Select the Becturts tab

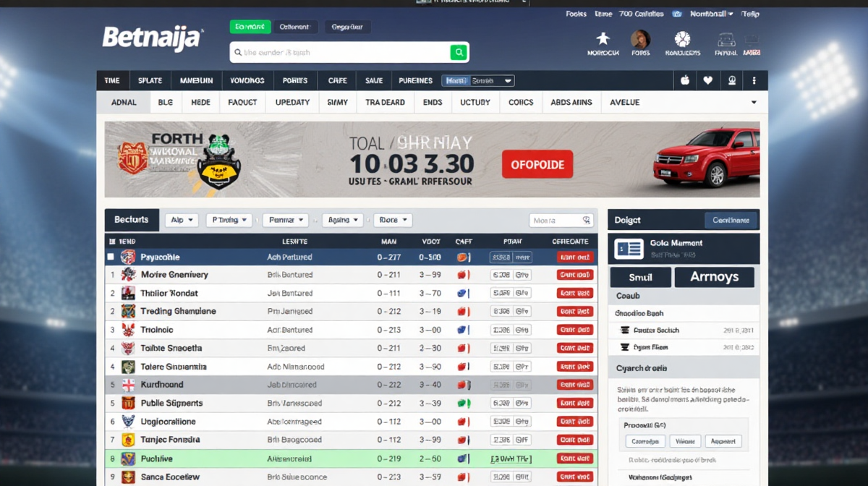click(x=132, y=220)
